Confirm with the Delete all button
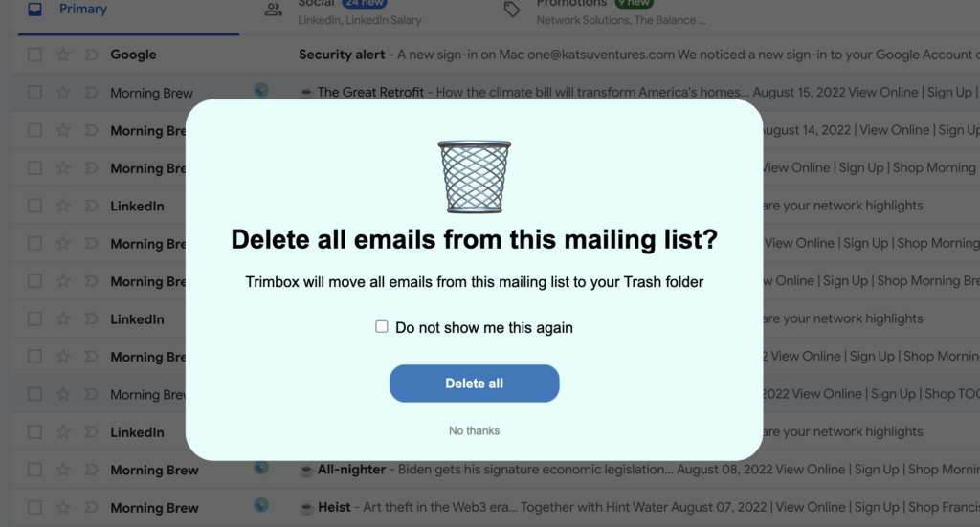The width and height of the screenshot is (980, 527). pyautogui.click(x=475, y=384)
